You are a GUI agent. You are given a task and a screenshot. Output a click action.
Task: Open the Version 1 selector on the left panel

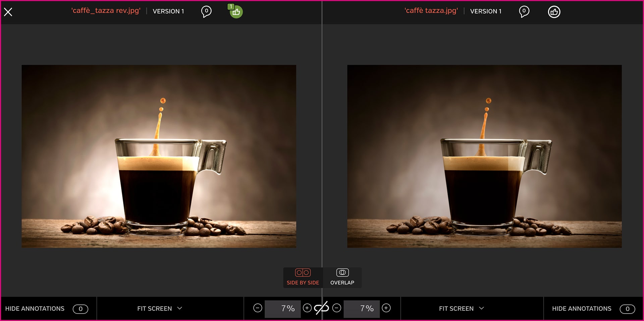pos(168,11)
